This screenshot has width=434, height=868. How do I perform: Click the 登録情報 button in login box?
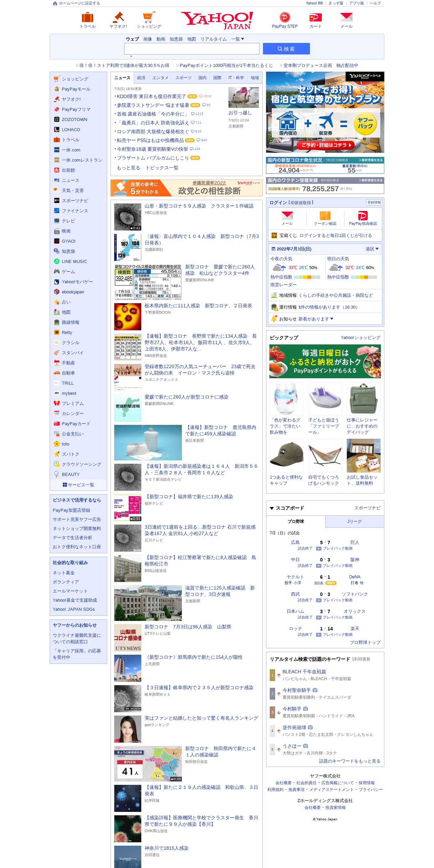coord(374,202)
